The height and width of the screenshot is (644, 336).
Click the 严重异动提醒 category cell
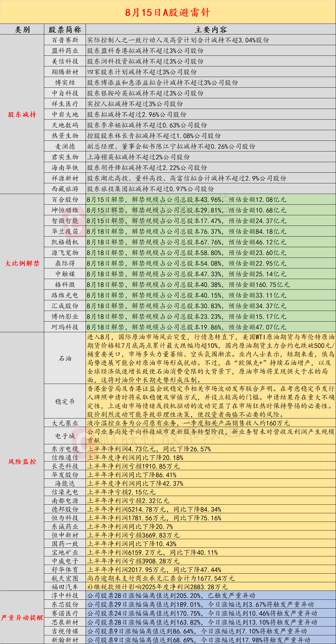coord(22,618)
